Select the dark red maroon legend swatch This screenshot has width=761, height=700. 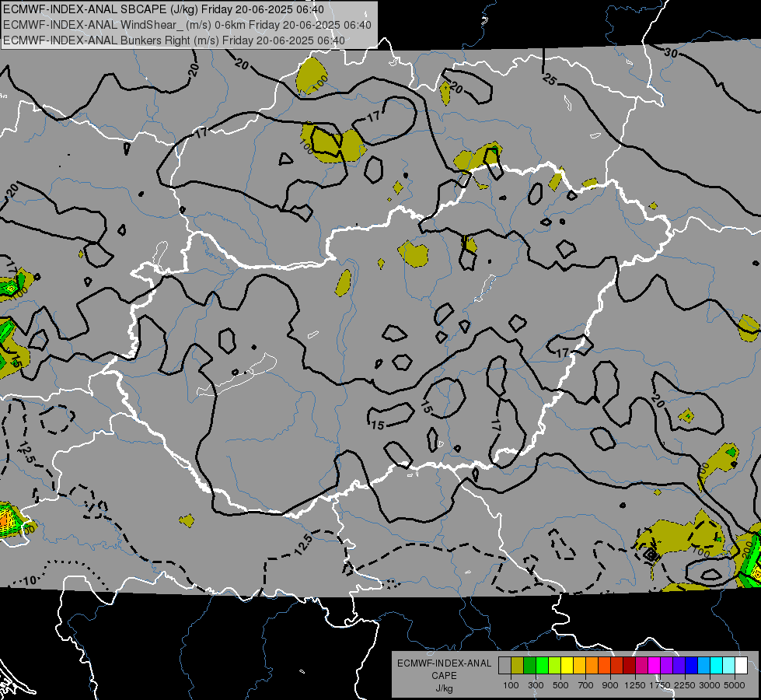tap(630, 665)
